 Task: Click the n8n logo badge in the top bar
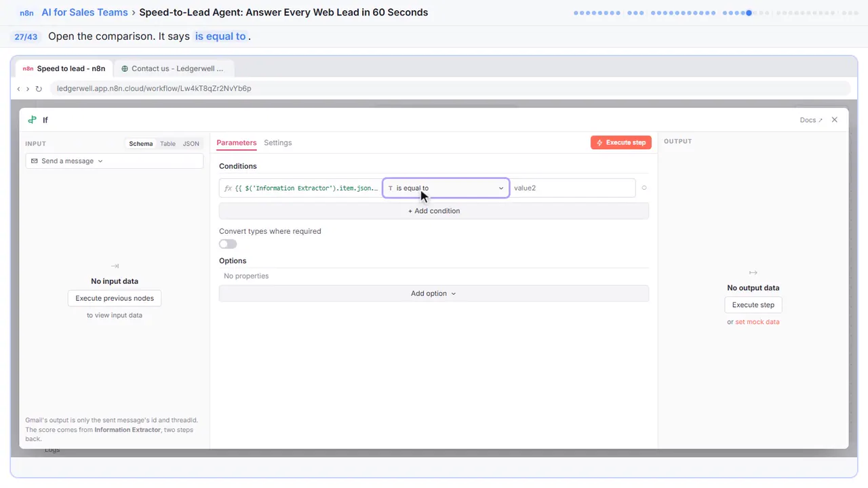click(27, 13)
